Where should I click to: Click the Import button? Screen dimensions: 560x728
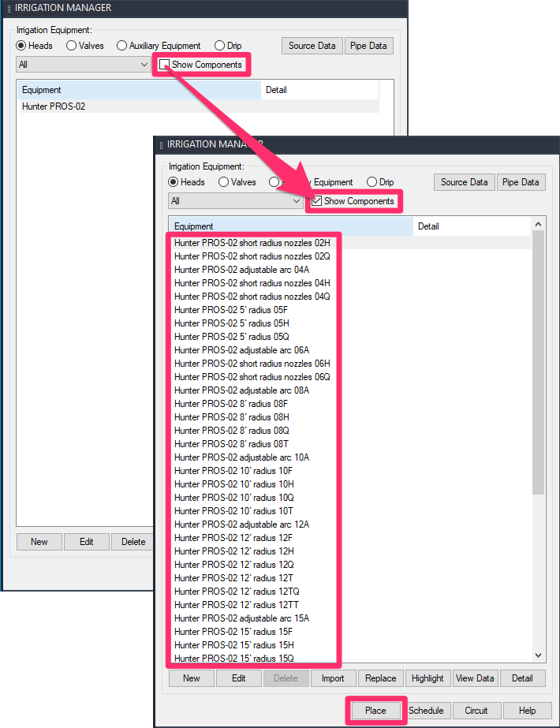(x=333, y=678)
